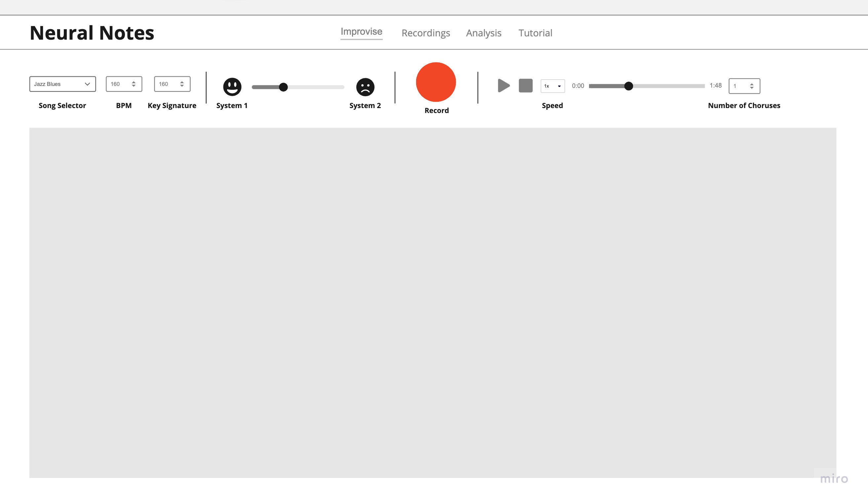
Task: Click the playback progress slider knob
Action: (x=628, y=86)
